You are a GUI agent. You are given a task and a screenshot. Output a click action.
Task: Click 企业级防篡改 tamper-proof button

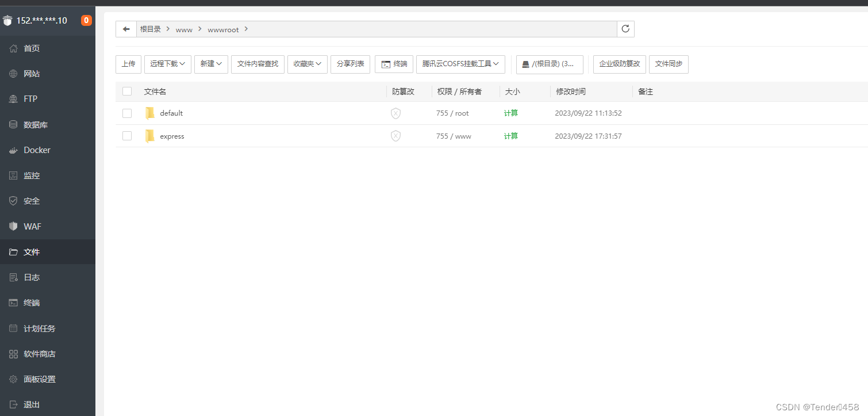(619, 64)
